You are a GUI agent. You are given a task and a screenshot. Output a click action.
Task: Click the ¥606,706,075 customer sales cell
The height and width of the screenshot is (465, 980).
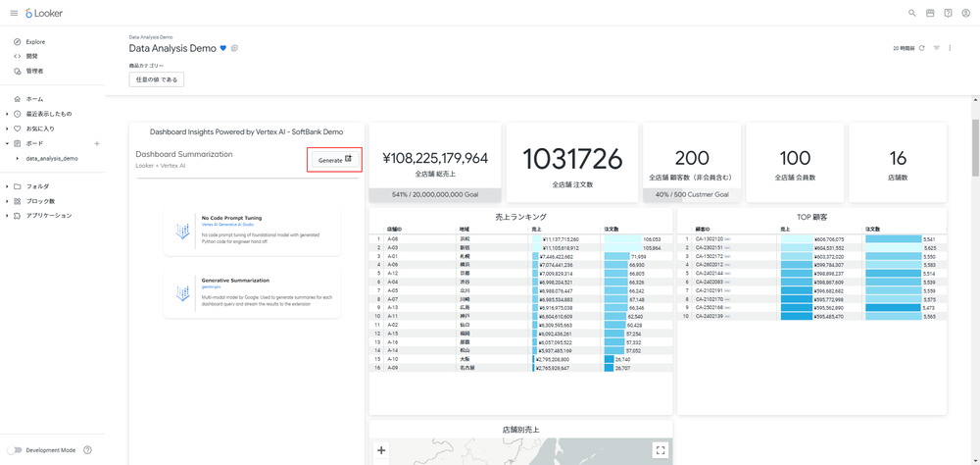point(829,239)
